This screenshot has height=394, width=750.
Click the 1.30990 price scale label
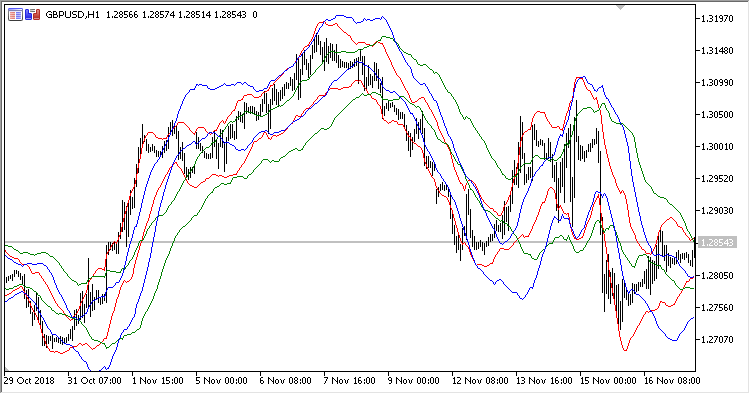click(717, 83)
